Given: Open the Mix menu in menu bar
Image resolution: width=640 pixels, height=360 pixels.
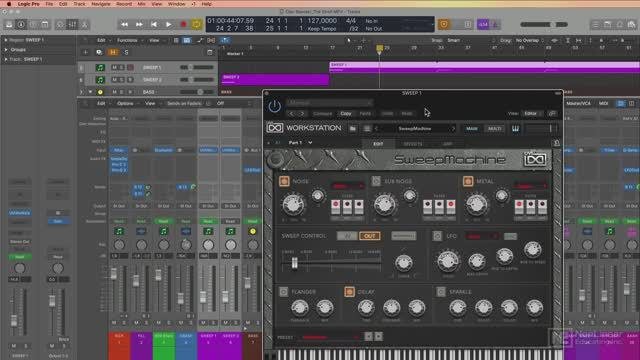Looking at the screenshot, I should pyautogui.click(x=141, y=4).
